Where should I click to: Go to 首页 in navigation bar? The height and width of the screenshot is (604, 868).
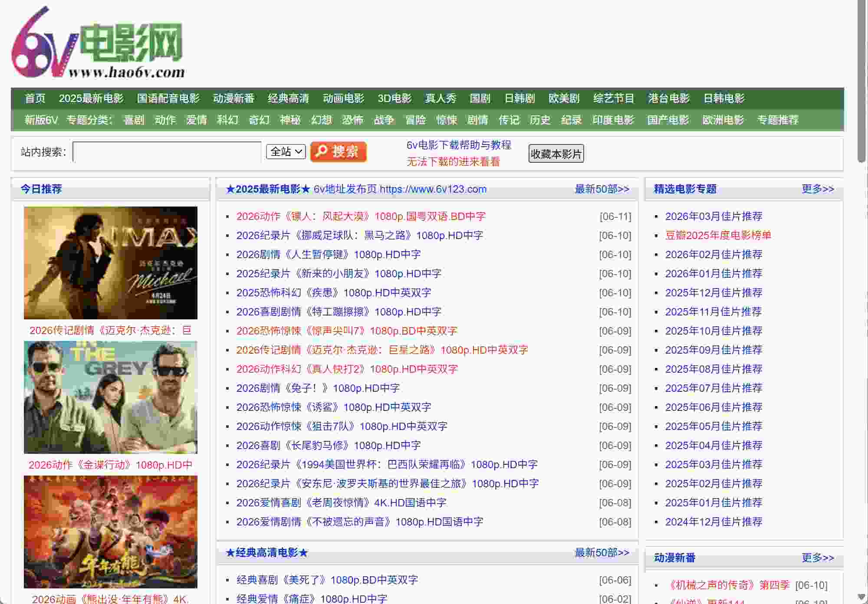coord(35,98)
